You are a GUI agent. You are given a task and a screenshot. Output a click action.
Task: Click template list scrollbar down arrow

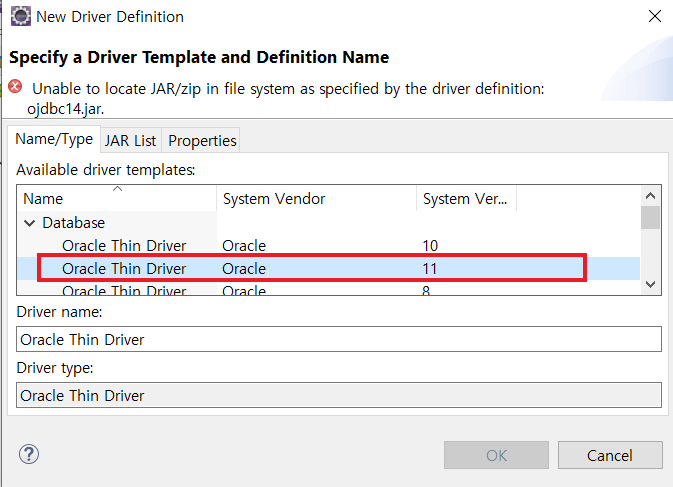(650, 284)
